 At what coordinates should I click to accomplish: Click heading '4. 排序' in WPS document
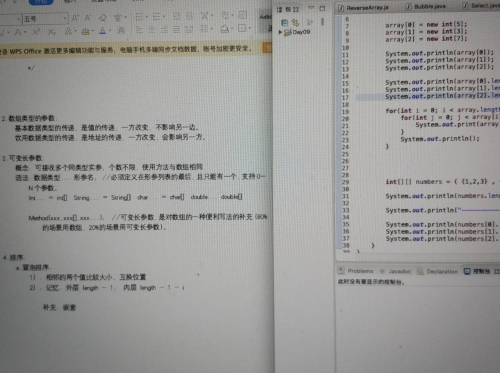[x=13, y=258]
